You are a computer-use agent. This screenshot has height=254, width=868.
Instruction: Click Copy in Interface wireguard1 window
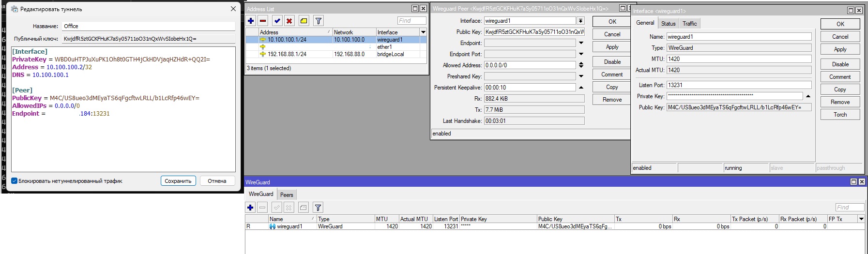840,90
